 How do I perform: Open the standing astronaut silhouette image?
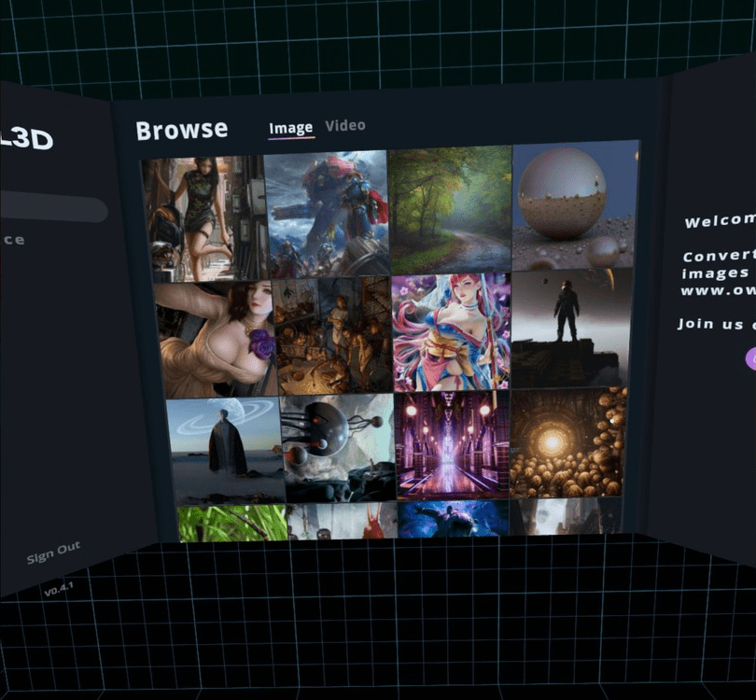tap(571, 328)
